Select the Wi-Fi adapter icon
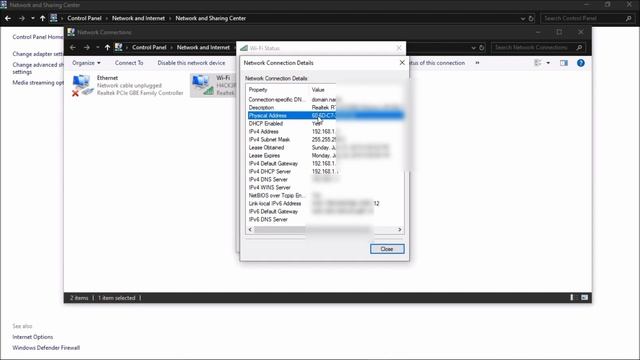 pos(203,85)
